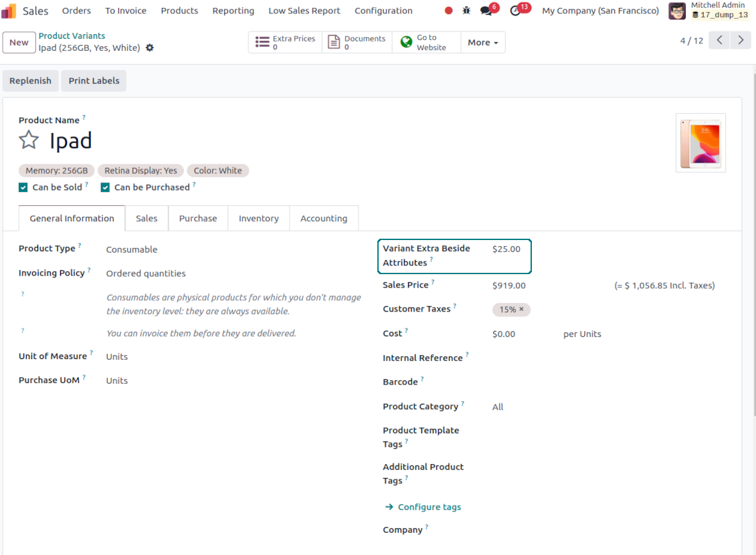This screenshot has width=756, height=555.
Task: Show help tooltip for Cost
Action: pos(407,330)
